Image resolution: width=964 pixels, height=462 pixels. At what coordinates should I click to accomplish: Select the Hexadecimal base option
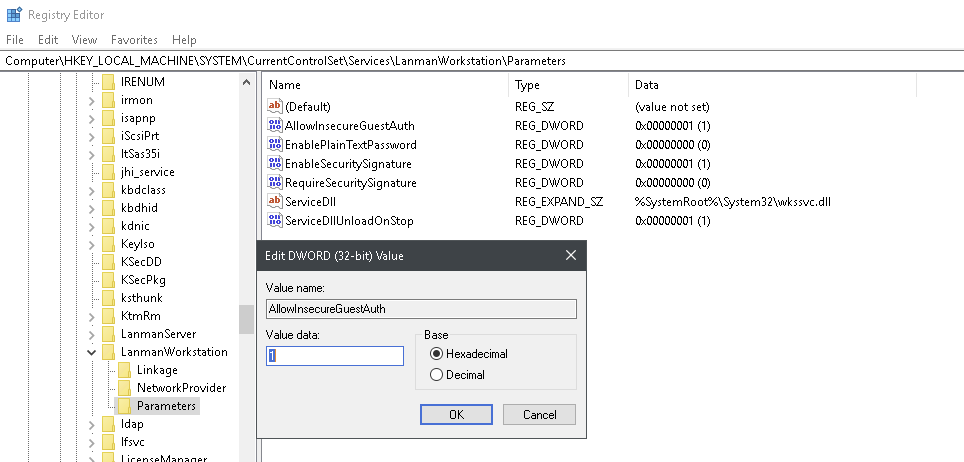(437, 354)
